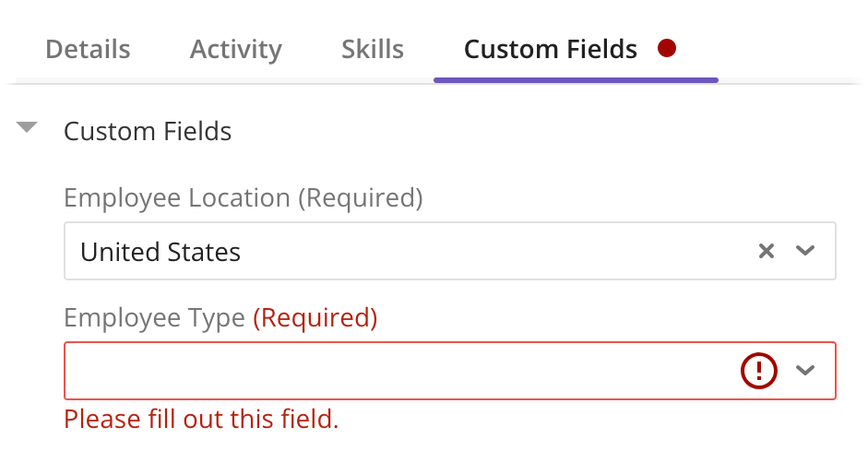Clear the United States selection
The image size is (868, 451).
[766, 251]
